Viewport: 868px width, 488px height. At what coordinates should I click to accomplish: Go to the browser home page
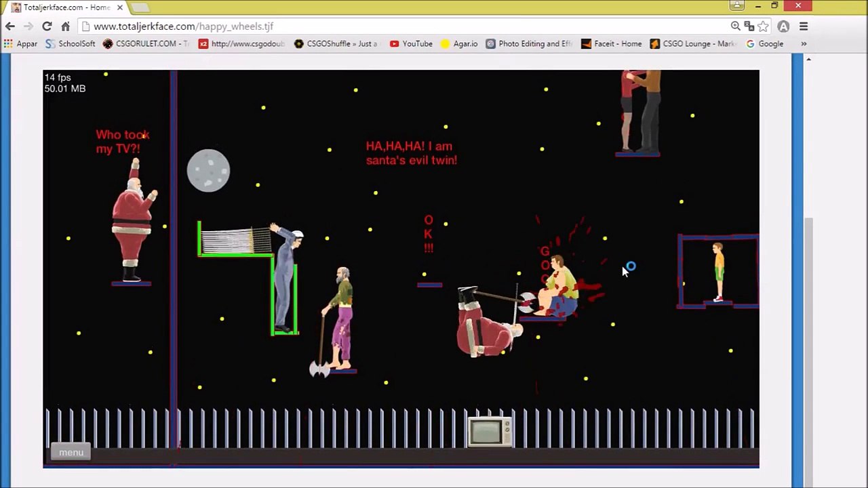(65, 26)
